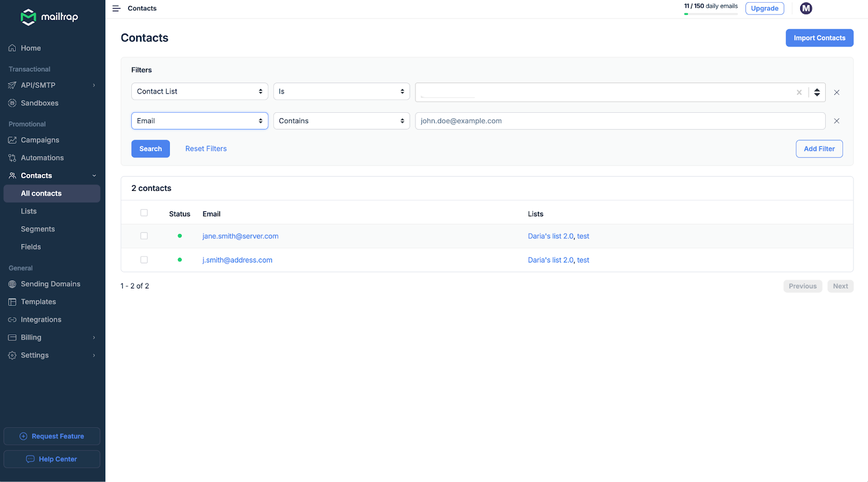Go to Sandboxes page

[x=40, y=103]
